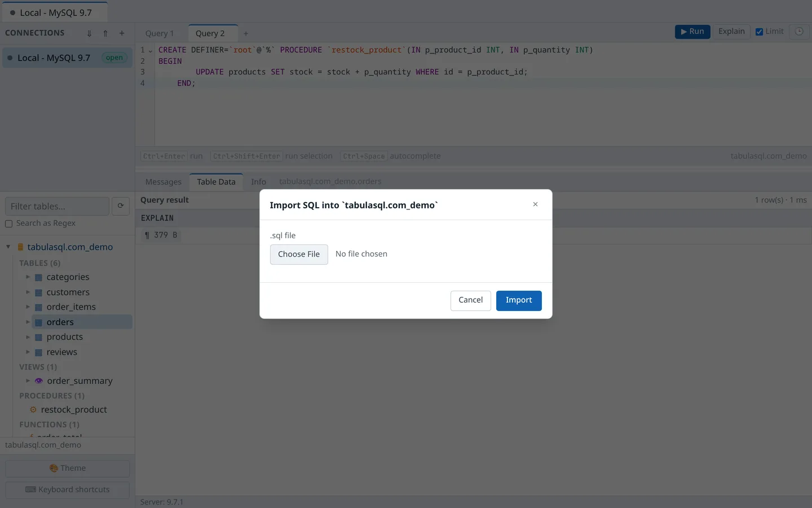The image size is (812, 508).
Task: Expand the order_summary view node
Action: click(28, 381)
